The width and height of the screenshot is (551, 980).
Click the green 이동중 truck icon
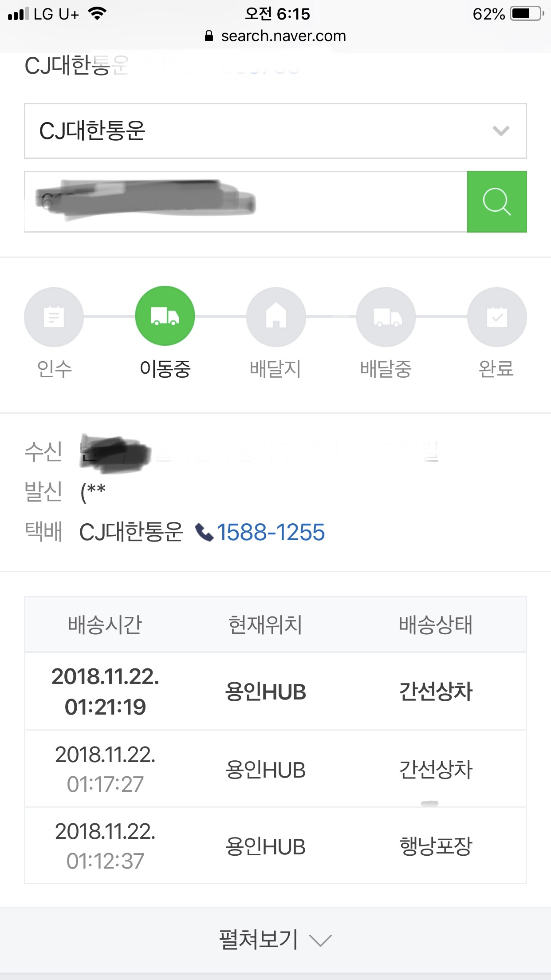pyautogui.click(x=165, y=316)
